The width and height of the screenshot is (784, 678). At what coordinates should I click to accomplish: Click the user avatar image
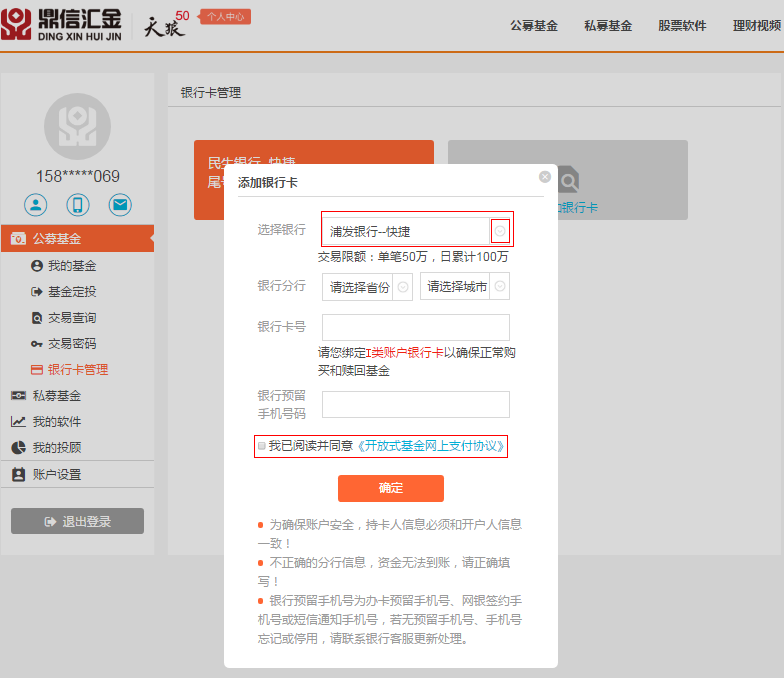pos(78,126)
